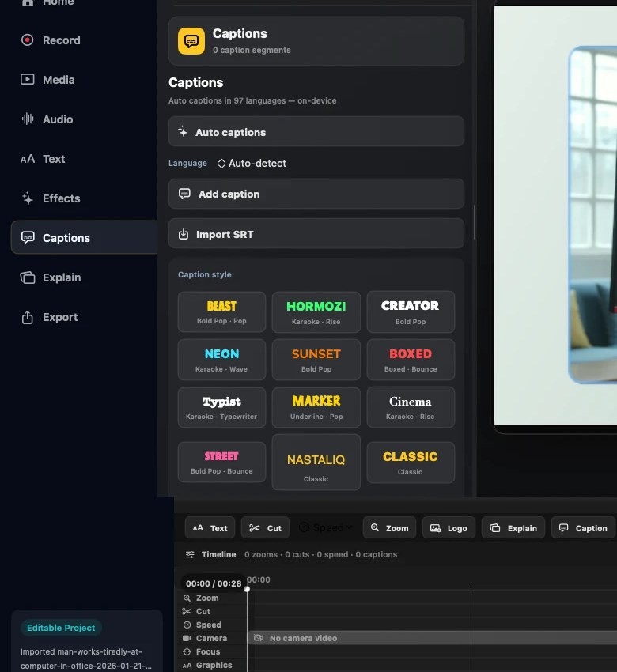617x672 pixels.
Task: Click the download icon on Import SRT
Action: [x=183, y=234]
